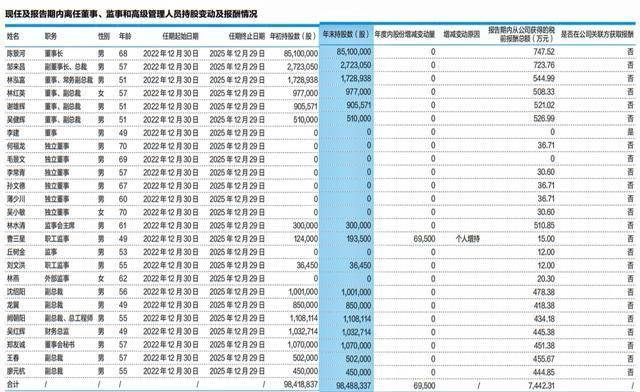Select the 外部监事 position cell
The height and width of the screenshot is (392, 640).
pos(57,278)
